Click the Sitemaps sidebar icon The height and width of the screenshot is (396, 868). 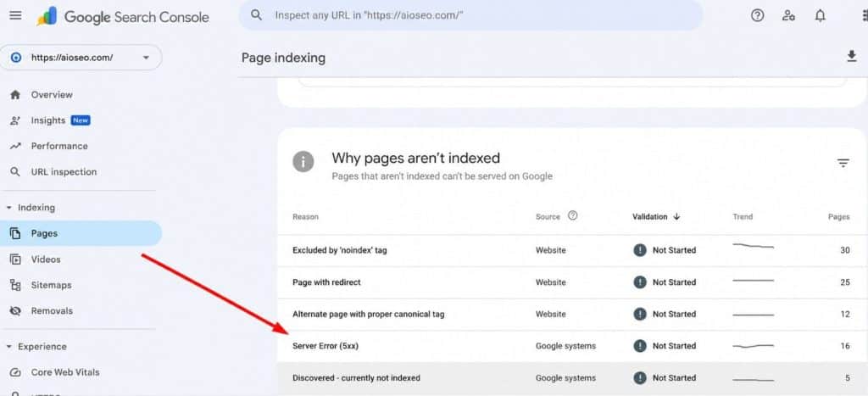pos(15,285)
